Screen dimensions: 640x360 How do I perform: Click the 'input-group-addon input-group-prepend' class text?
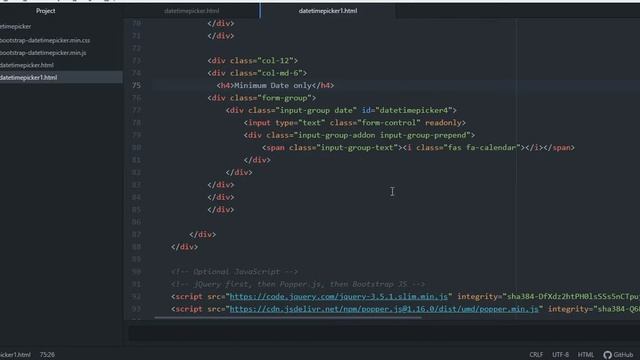coord(382,135)
